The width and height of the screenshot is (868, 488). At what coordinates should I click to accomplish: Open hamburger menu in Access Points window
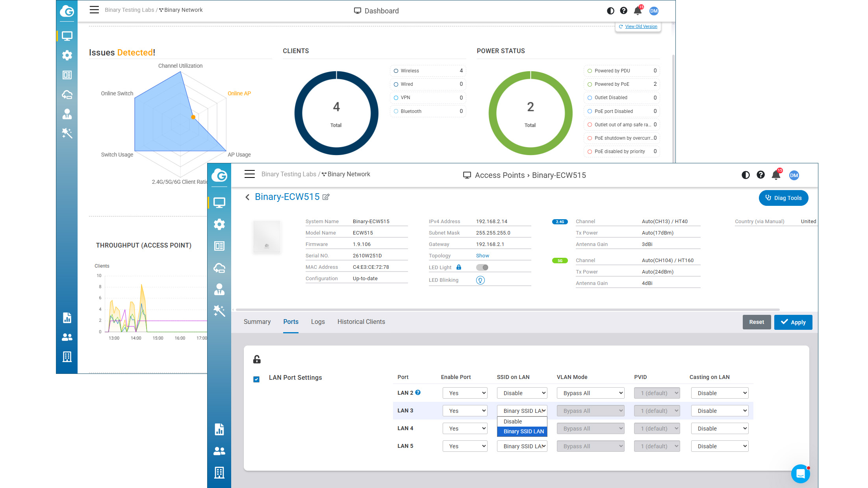click(x=250, y=174)
